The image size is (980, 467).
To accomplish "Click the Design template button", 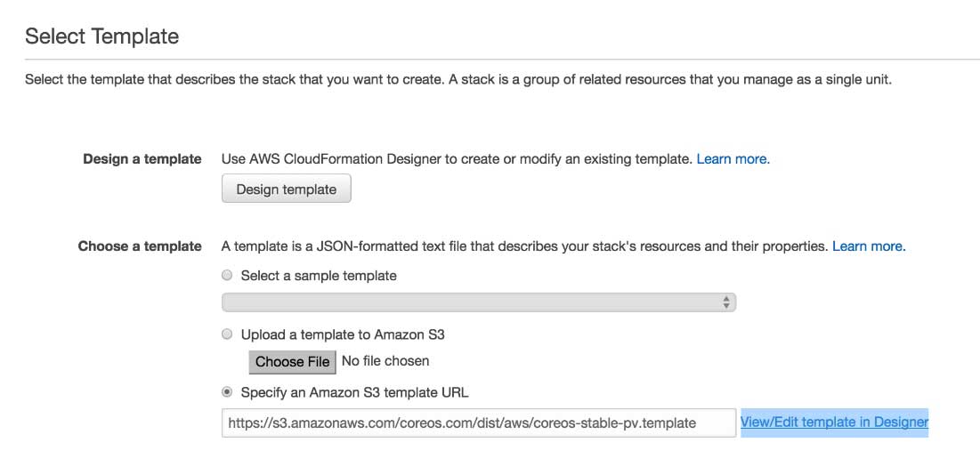I will pyautogui.click(x=286, y=189).
